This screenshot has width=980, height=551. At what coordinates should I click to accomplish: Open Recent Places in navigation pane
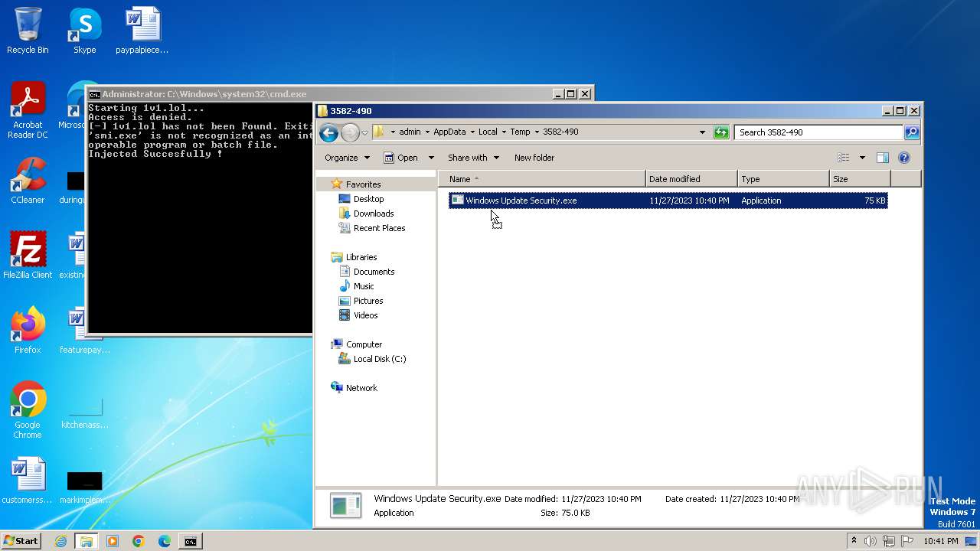379,228
